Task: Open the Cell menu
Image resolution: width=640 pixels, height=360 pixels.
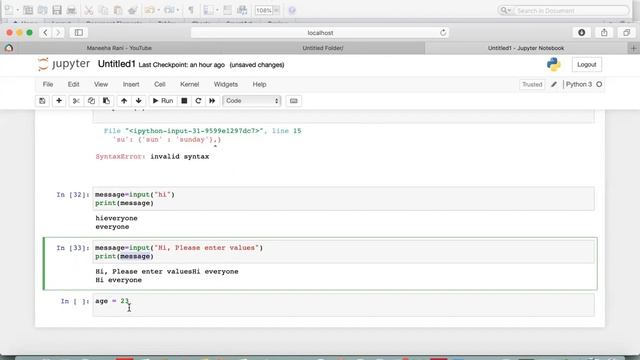Action: pyautogui.click(x=160, y=84)
